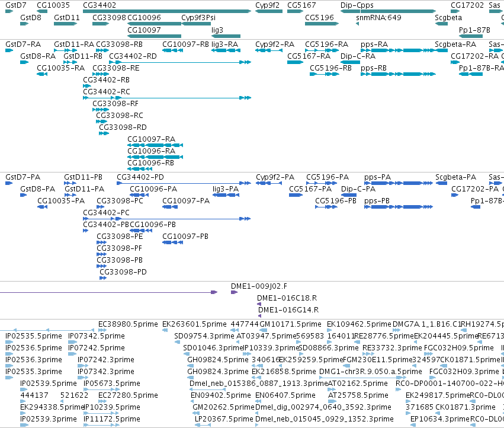Screen dimensions: 504x428
Task: Open transcript Scgbeta-RA
Action: coord(455,44)
